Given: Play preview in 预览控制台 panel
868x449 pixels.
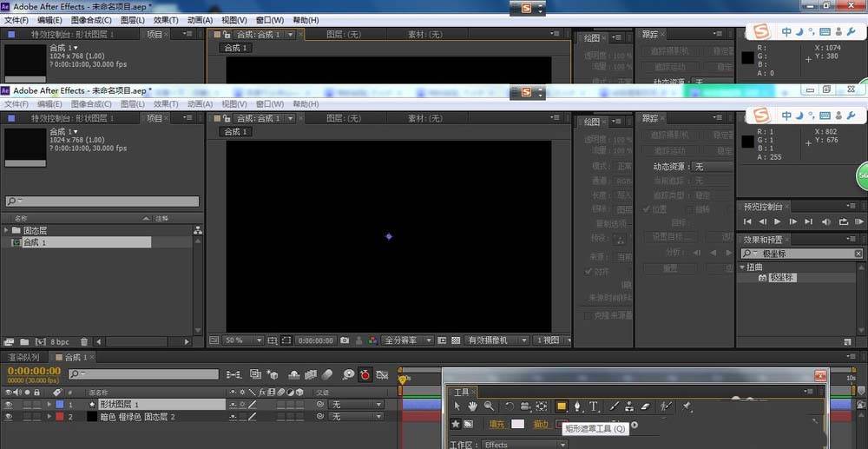Looking at the screenshot, I should [x=777, y=221].
